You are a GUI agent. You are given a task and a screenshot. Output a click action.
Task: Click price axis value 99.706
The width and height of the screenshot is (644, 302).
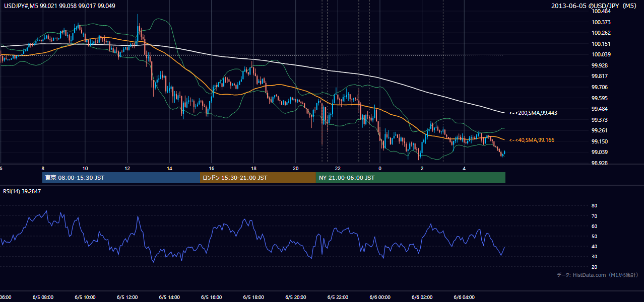coord(600,87)
